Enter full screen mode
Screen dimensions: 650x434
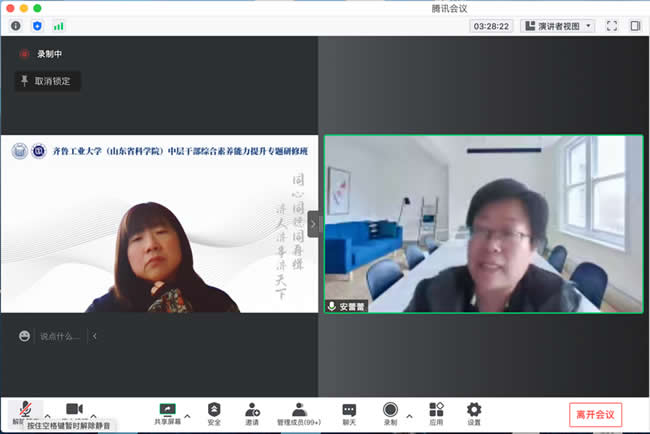coord(611,25)
